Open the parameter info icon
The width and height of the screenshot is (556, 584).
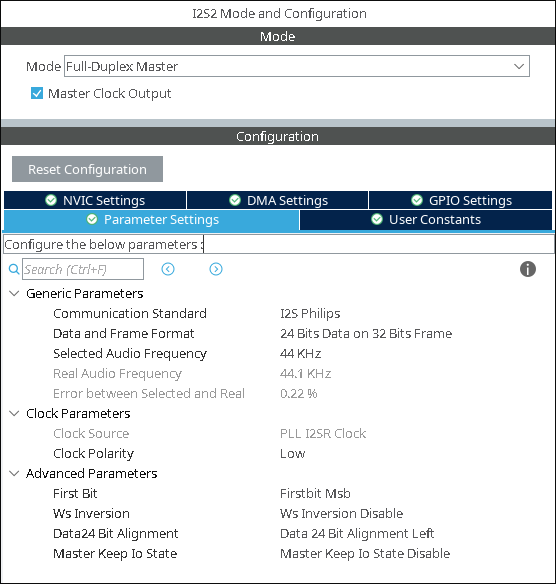click(x=528, y=269)
